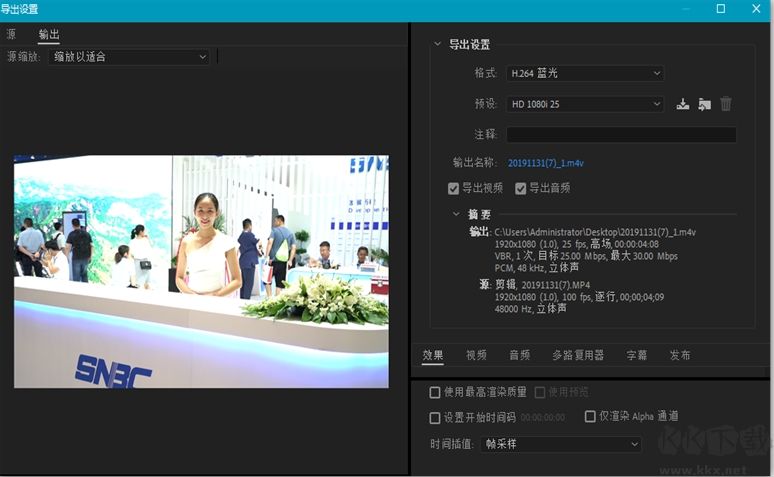Collapse the 摘要 summary section
774x477 pixels.
(457, 214)
